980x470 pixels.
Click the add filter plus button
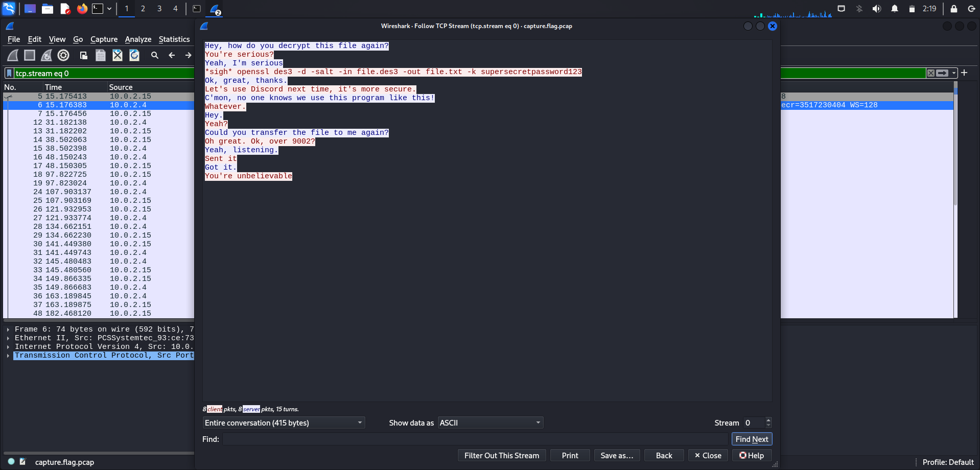[x=964, y=73]
